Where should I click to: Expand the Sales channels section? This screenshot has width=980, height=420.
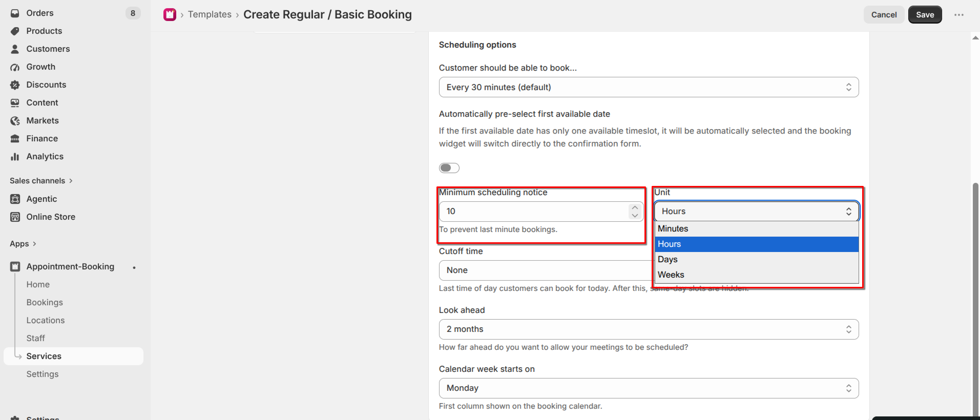coord(41,181)
